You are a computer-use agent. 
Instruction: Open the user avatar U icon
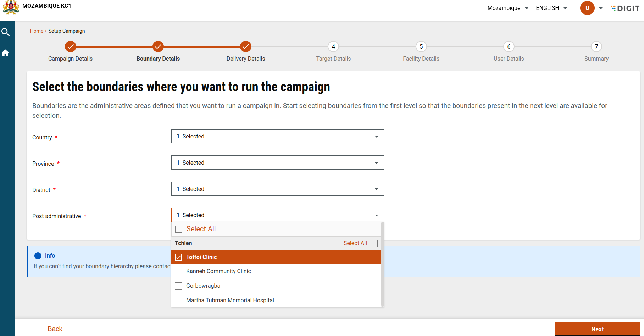click(587, 8)
